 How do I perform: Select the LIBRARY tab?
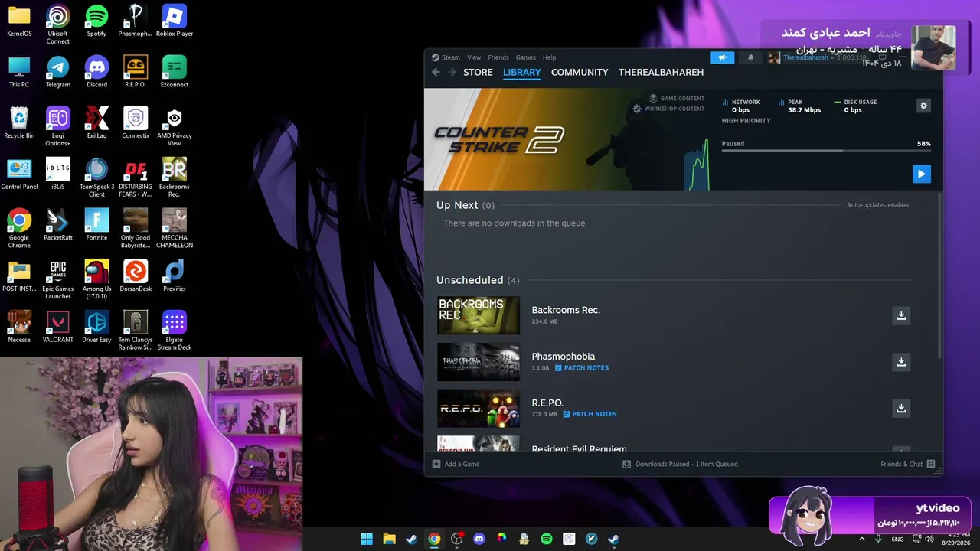pyautogui.click(x=522, y=72)
